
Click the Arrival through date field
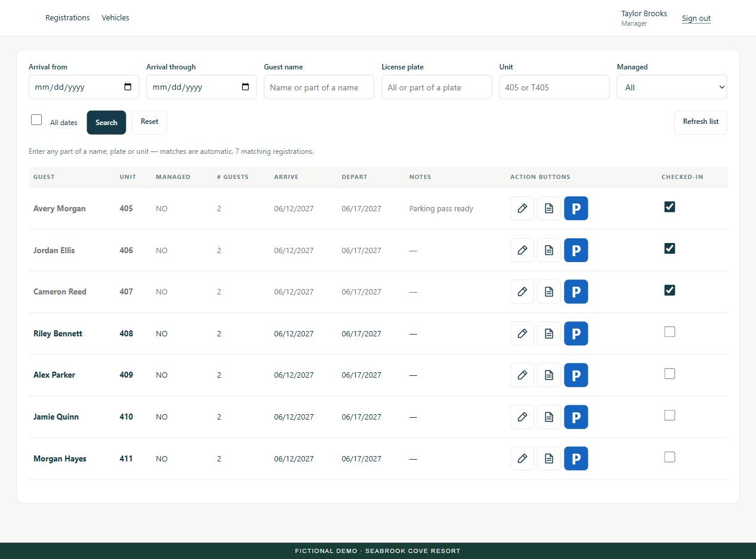click(x=202, y=87)
